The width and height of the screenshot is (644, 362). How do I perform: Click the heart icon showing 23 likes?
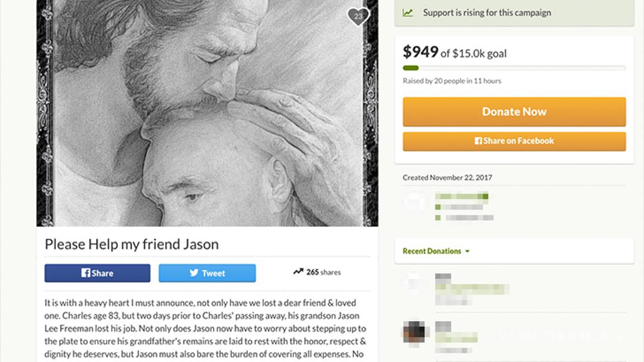click(358, 16)
